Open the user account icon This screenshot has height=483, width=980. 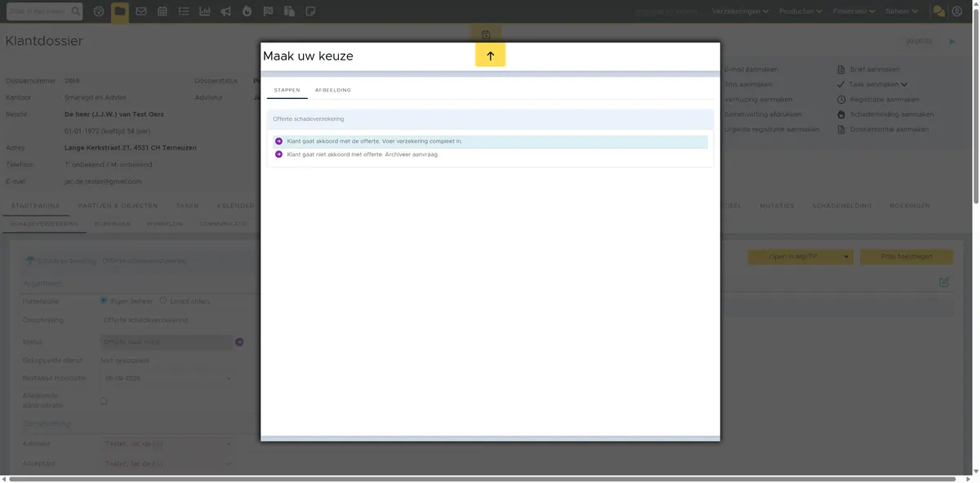(957, 11)
